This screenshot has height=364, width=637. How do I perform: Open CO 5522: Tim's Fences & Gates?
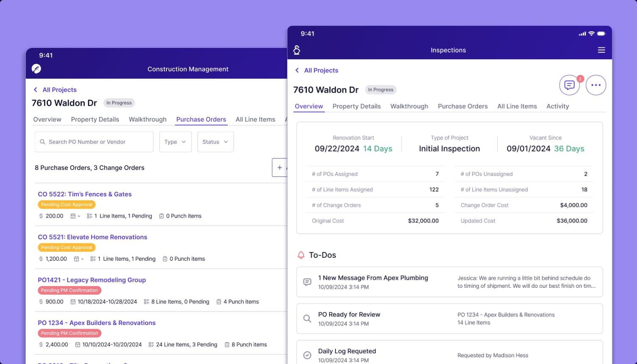(x=85, y=194)
